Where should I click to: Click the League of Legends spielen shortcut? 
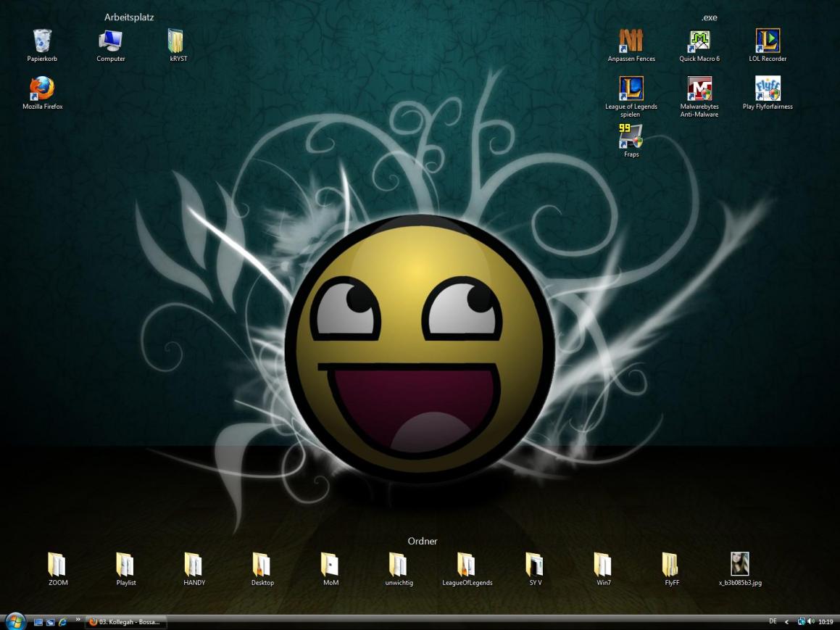click(631, 88)
